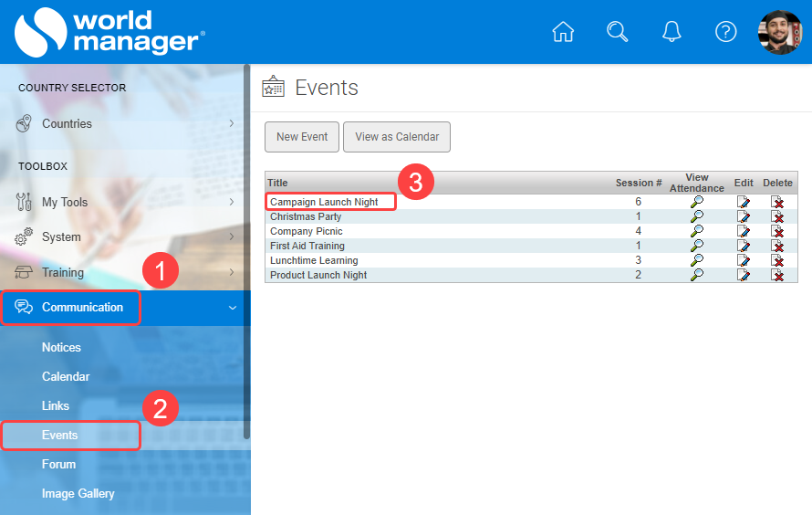Open Notices in the sidebar
This screenshot has width=812, height=515.
[61, 347]
